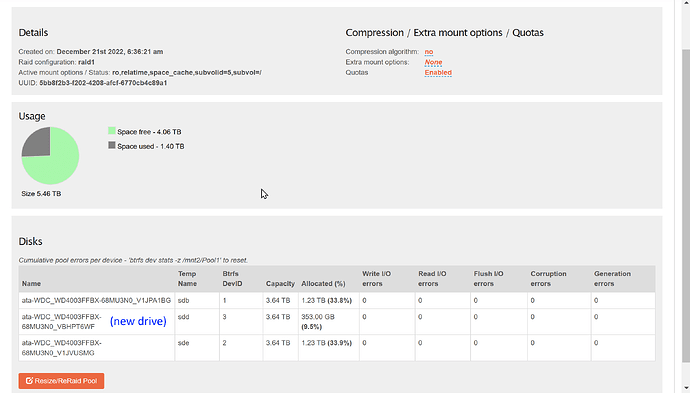Click the pool UUID value
690x396 pixels.
tap(103, 83)
